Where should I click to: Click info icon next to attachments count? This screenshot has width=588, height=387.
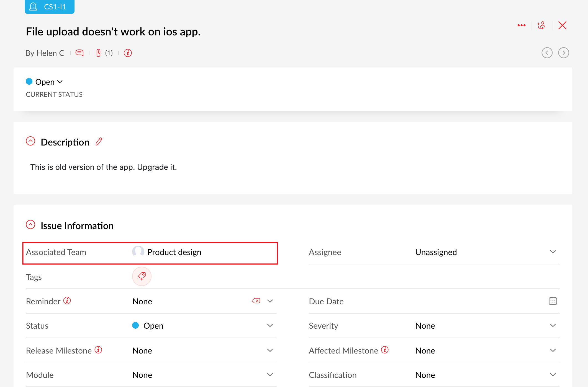[128, 53]
